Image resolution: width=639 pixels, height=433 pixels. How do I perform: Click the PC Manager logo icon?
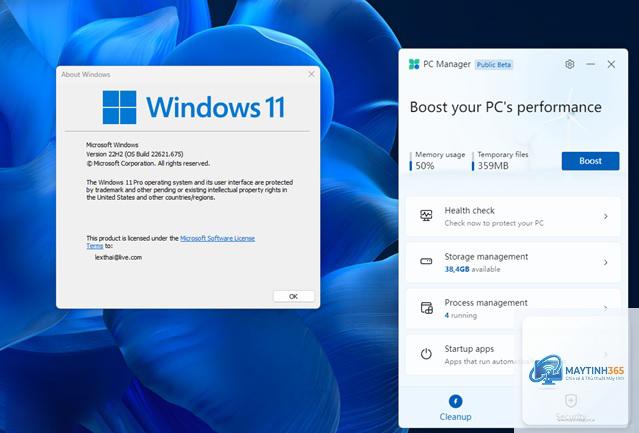(414, 64)
